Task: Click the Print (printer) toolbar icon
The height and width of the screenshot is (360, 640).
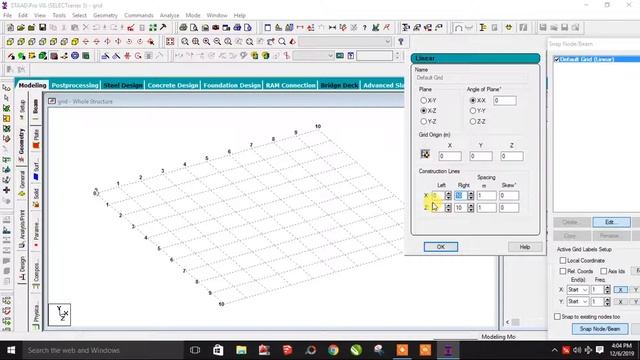Action: click(183, 28)
